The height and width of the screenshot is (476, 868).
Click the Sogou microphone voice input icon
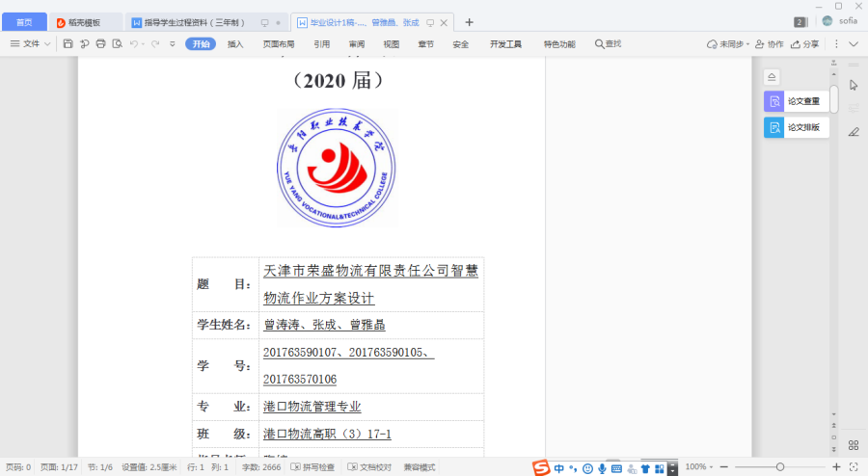pyautogui.click(x=602, y=469)
